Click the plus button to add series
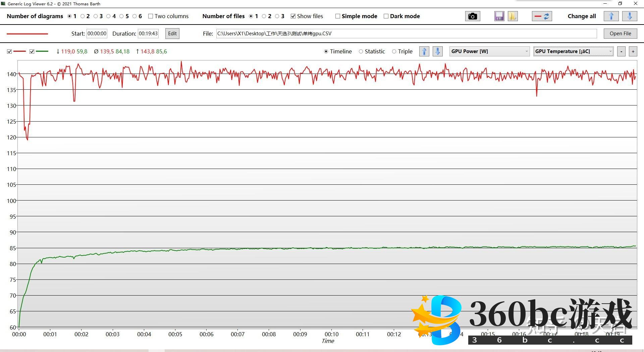 tap(633, 51)
